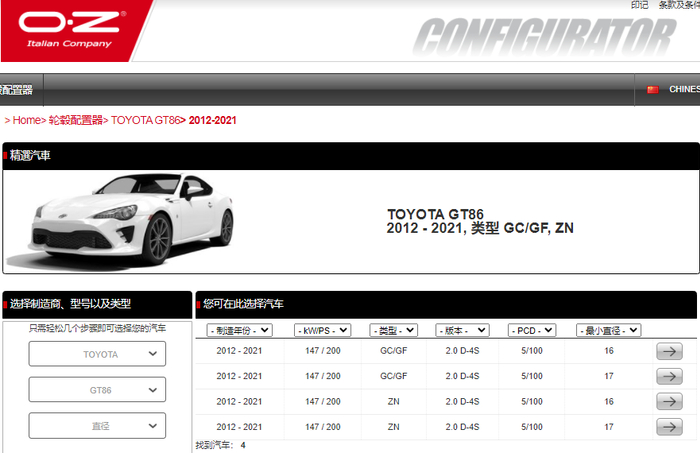Open the 直径 diameter dropdown

click(97, 426)
